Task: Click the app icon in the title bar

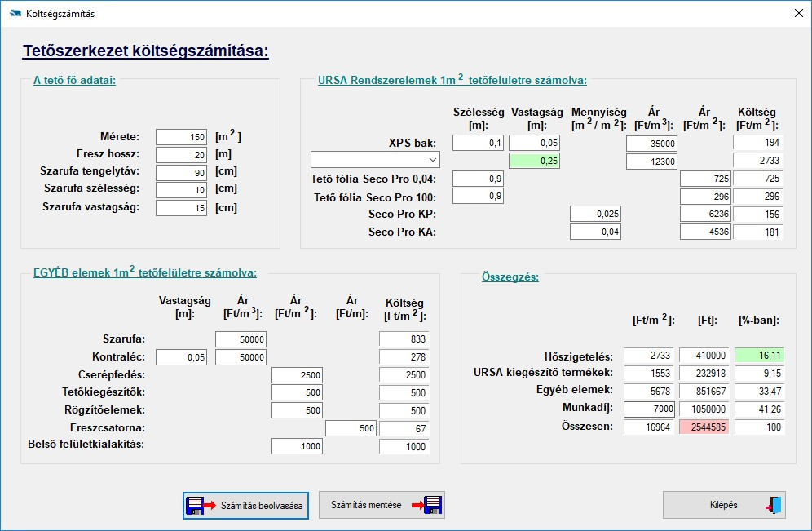Action: point(14,14)
